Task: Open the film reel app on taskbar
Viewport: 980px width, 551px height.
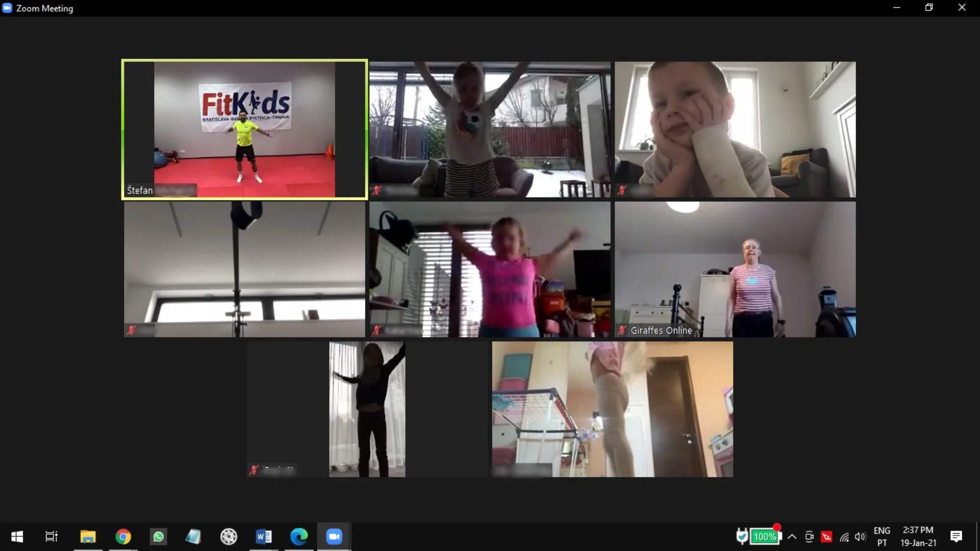Action: click(229, 537)
